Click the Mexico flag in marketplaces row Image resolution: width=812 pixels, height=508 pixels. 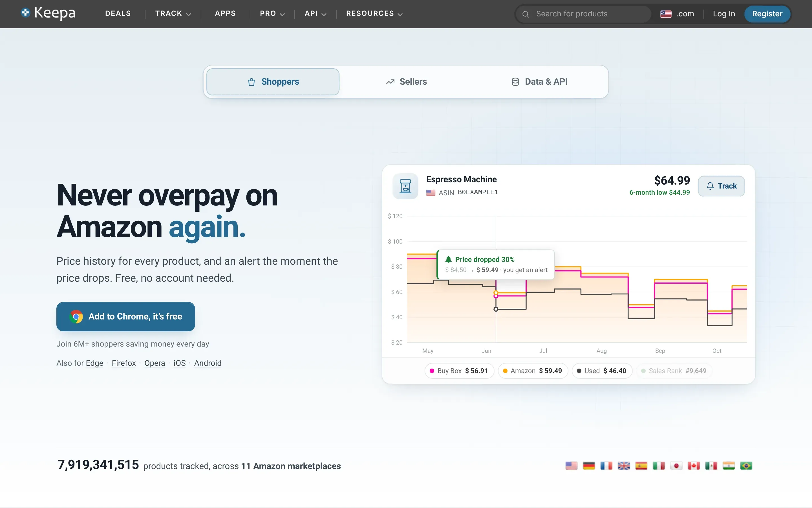711,466
